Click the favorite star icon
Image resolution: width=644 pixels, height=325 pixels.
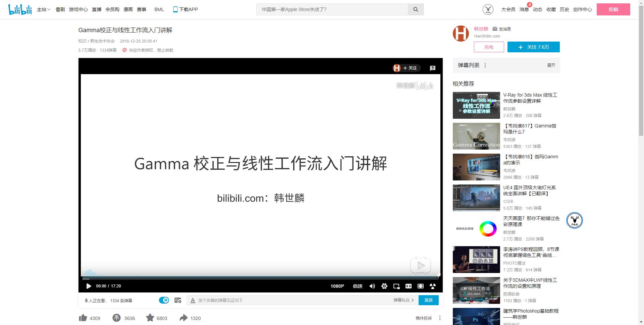pyautogui.click(x=150, y=318)
